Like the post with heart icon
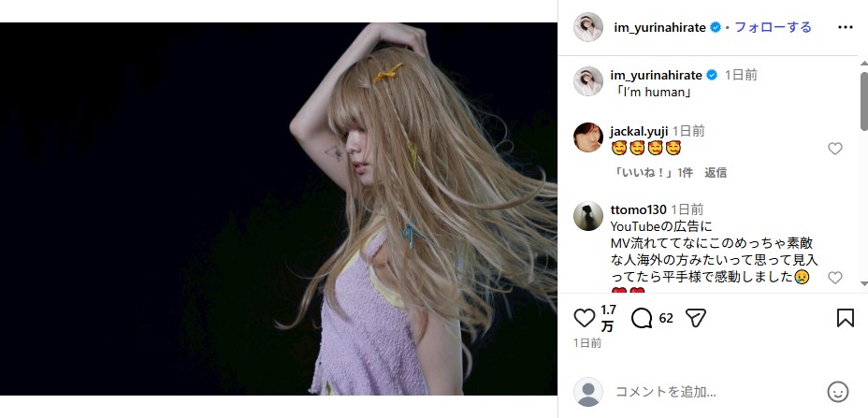Screen dimensions: 868x418 pyautogui.click(x=584, y=318)
